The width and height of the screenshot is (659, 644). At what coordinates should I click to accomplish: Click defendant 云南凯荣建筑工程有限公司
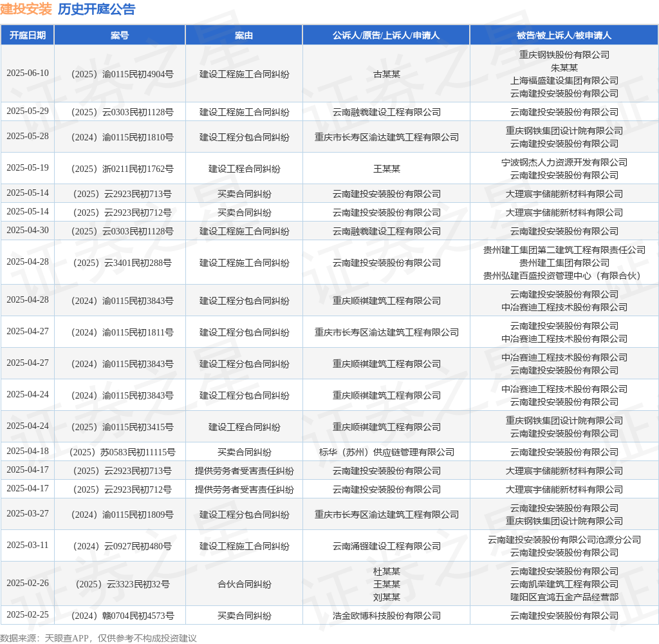(564, 584)
